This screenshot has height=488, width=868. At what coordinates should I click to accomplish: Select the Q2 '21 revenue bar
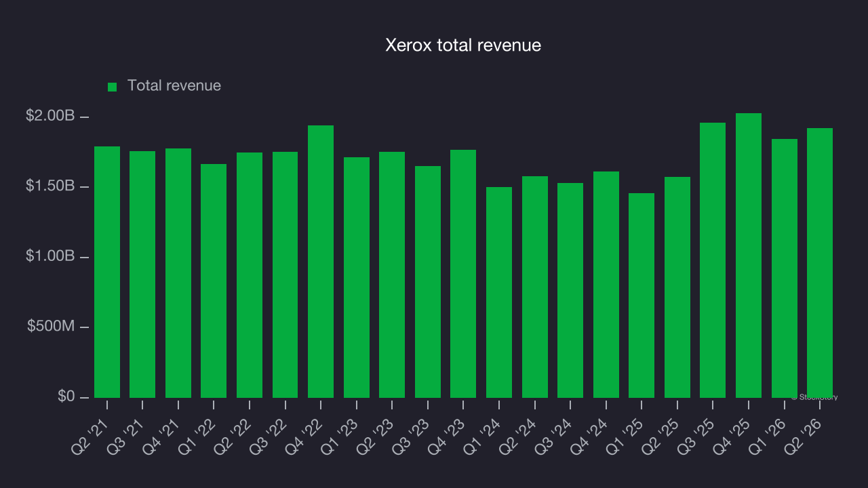[x=107, y=272]
